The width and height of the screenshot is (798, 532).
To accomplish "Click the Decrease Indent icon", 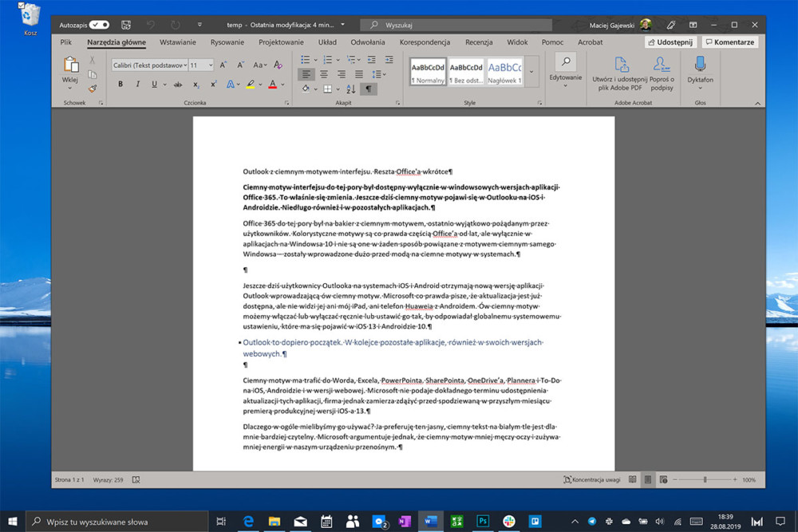I will pyautogui.click(x=372, y=60).
